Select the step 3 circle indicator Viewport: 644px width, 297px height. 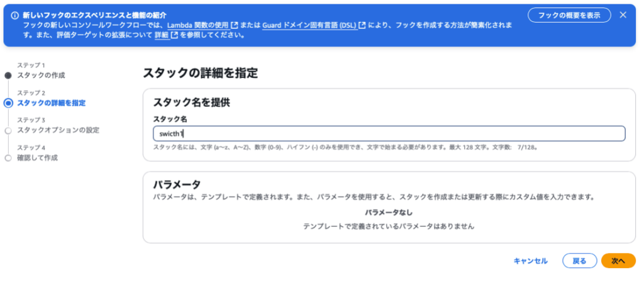point(8,130)
